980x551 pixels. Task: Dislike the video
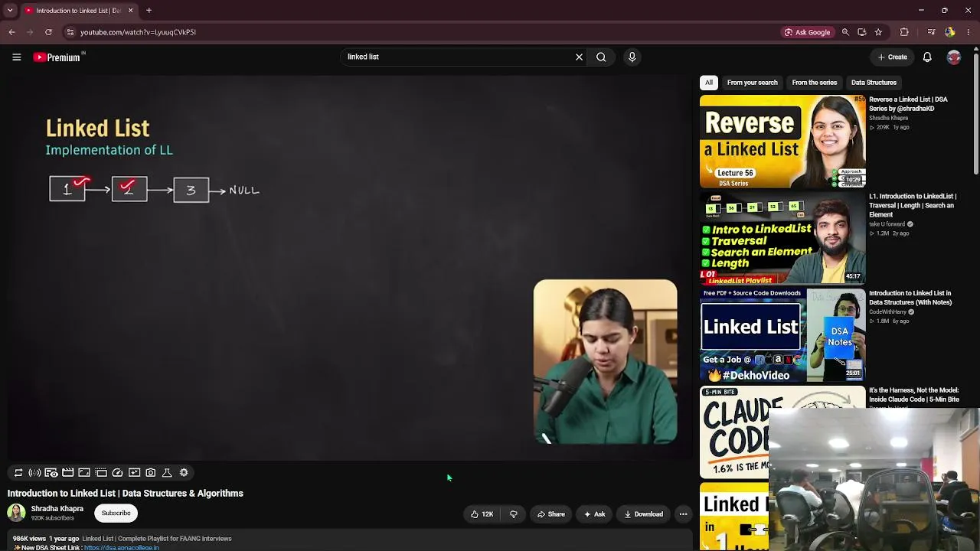pos(513,514)
